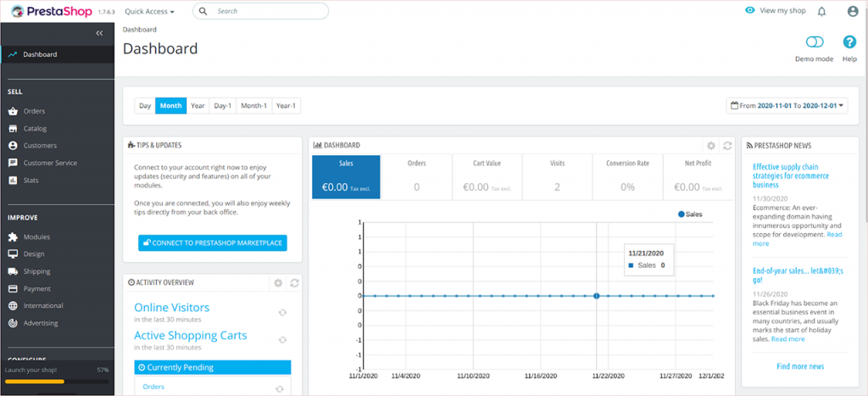The image size is (868, 396).
Task: Open the date range picker dropdown
Action: 787,105
